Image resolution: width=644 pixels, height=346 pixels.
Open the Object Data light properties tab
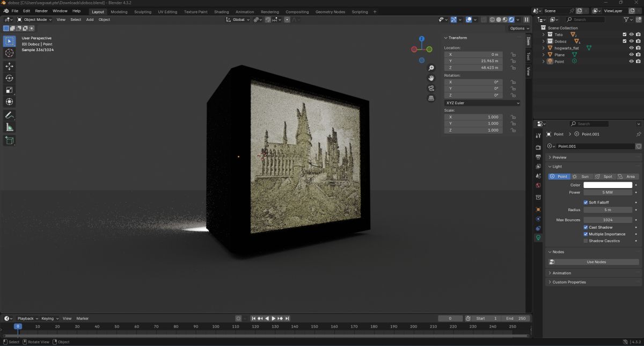[538, 237]
